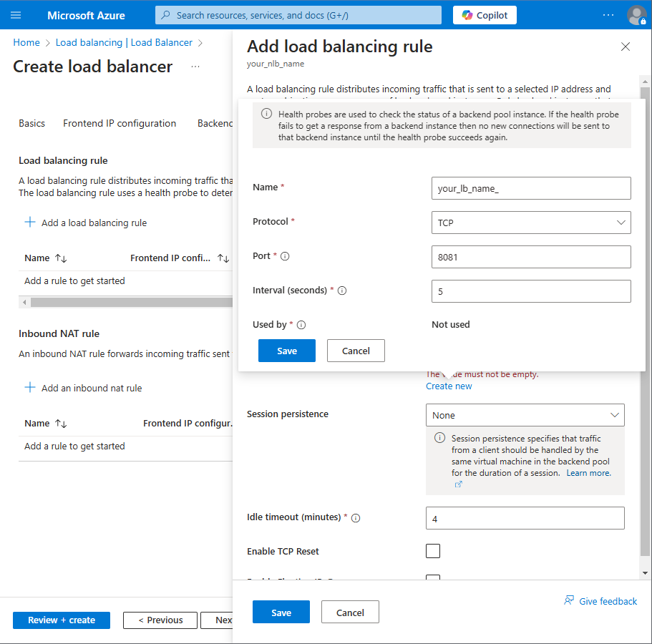Viewport: 652px width, 644px height.
Task: Click the session persistence info icon
Action: click(x=439, y=438)
